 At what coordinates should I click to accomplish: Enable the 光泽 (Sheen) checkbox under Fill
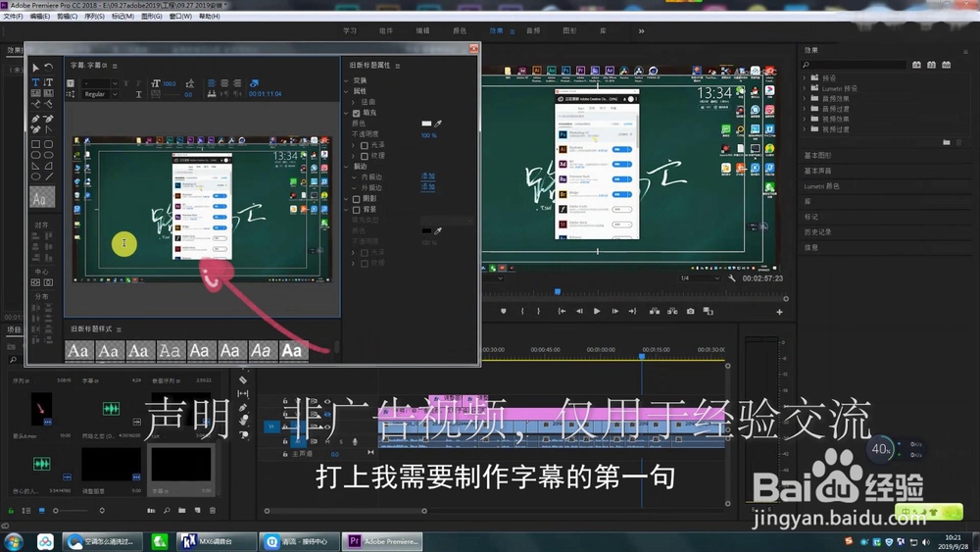pyautogui.click(x=365, y=145)
